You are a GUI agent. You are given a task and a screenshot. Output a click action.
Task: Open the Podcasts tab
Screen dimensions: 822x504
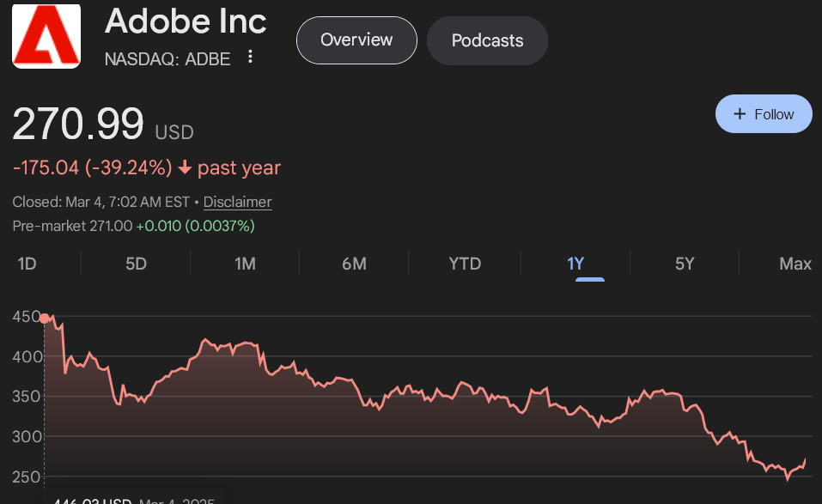487,40
